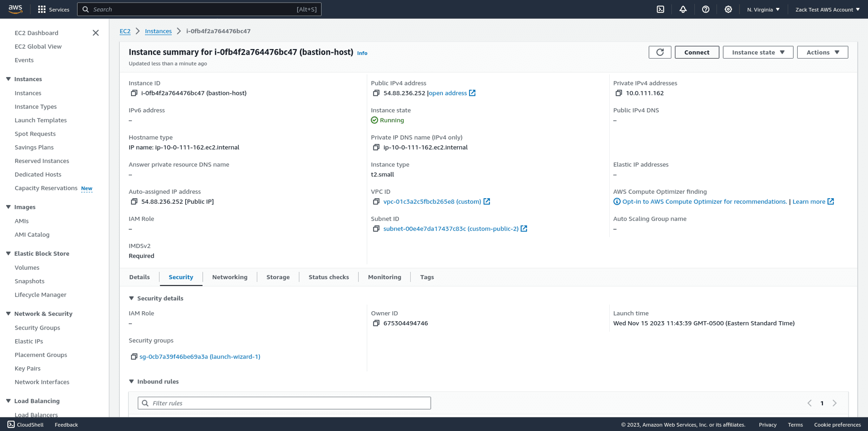Open the Zack Test AWS Account menu
The width and height of the screenshot is (868, 431).
pyautogui.click(x=827, y=9)
